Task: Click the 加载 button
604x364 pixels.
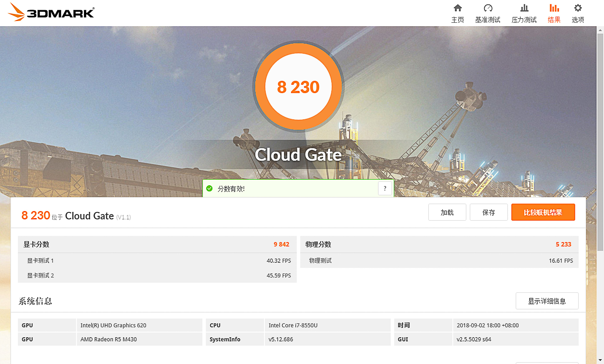Action: point(447,212)
